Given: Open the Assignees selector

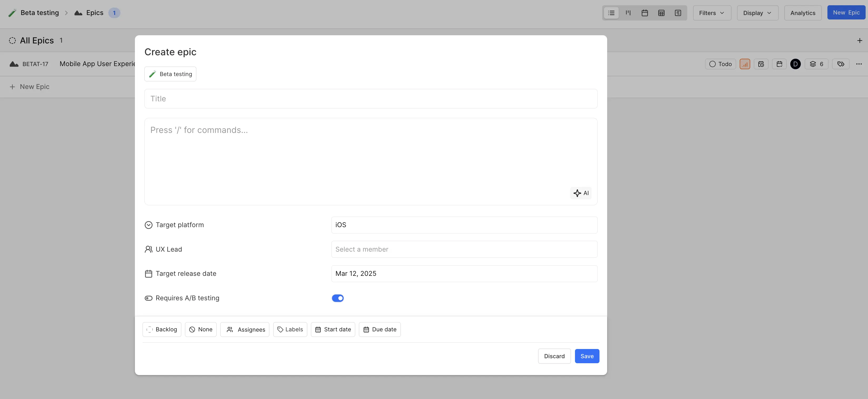Looking at the screenshot, I should click(245, 329).
